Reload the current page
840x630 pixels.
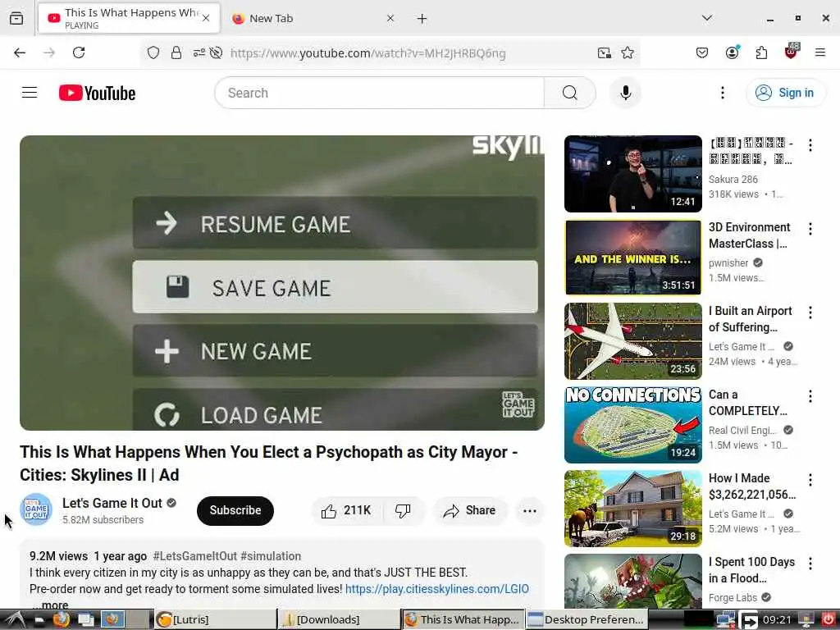pos(79,52)
